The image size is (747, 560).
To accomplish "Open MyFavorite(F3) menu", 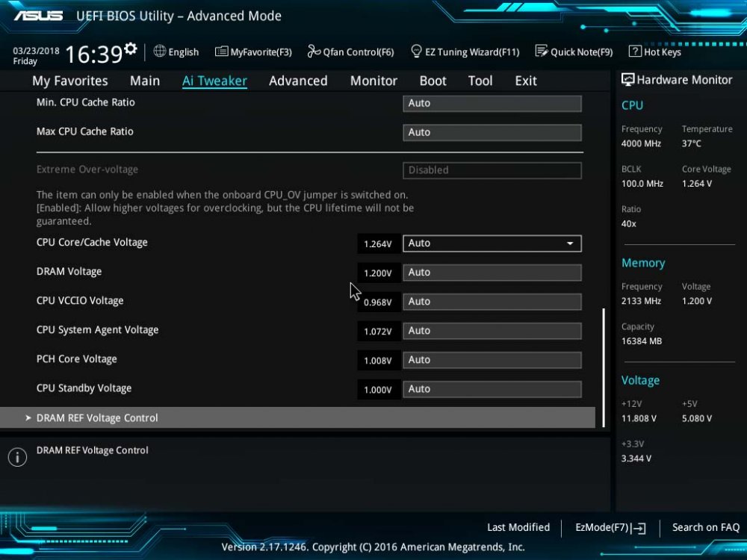I will pos(261,52).
